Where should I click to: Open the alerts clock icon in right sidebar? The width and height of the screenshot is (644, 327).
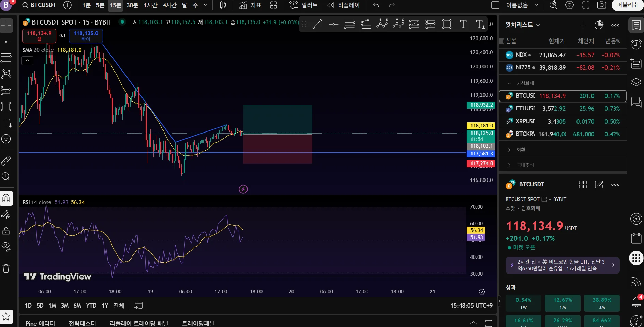pos(636,44)
